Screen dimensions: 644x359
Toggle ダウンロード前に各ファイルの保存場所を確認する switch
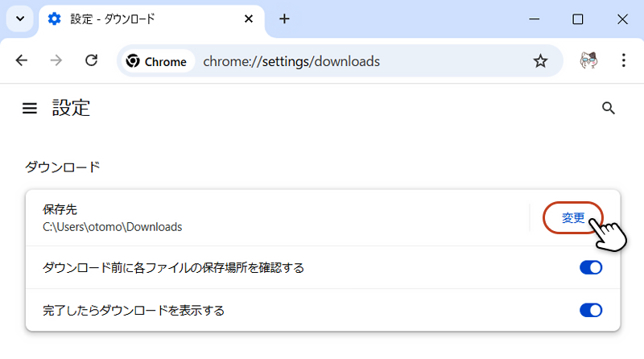(x=591, y=267)
